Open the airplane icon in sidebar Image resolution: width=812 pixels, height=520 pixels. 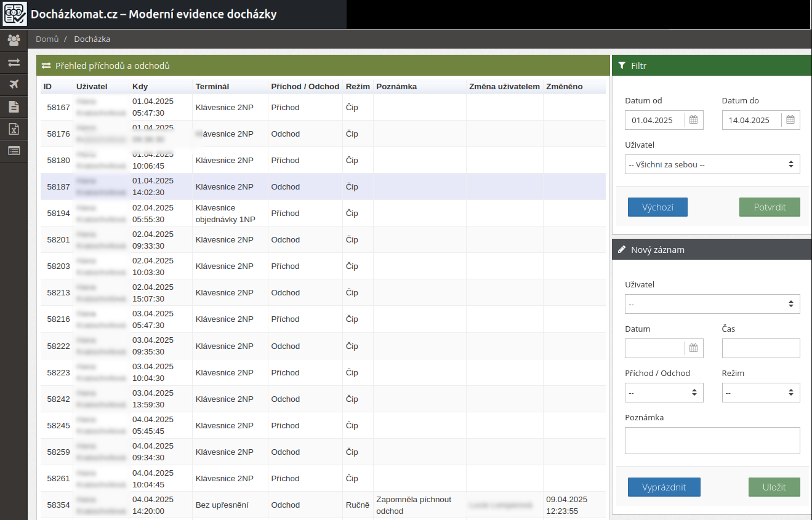14,85
